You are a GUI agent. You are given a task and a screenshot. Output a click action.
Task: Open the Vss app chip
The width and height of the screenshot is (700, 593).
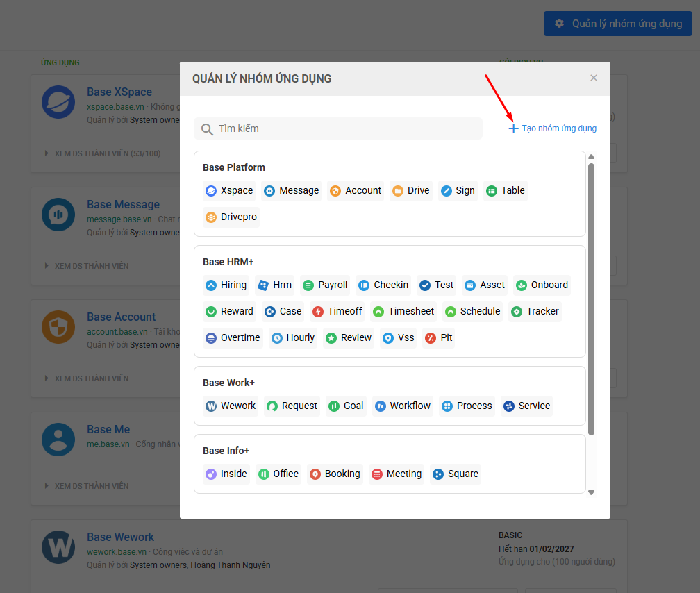[398, 337]
